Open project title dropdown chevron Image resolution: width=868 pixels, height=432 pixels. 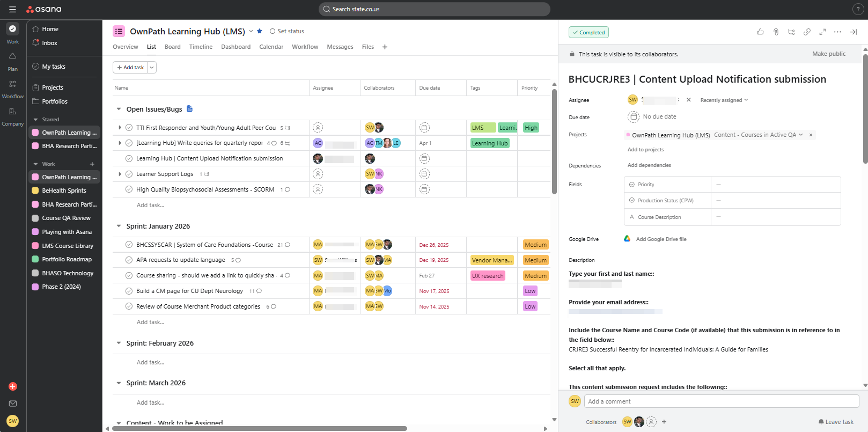click(251, 31)
